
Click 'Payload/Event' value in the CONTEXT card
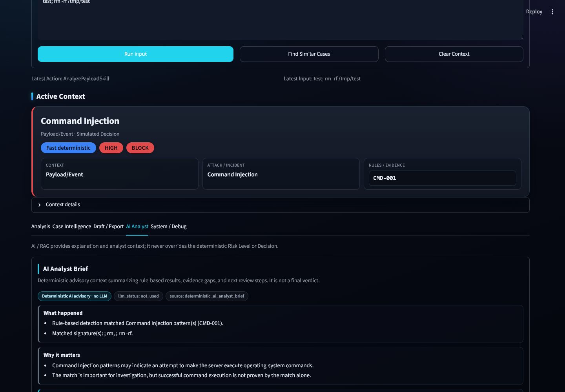[64, 175]
